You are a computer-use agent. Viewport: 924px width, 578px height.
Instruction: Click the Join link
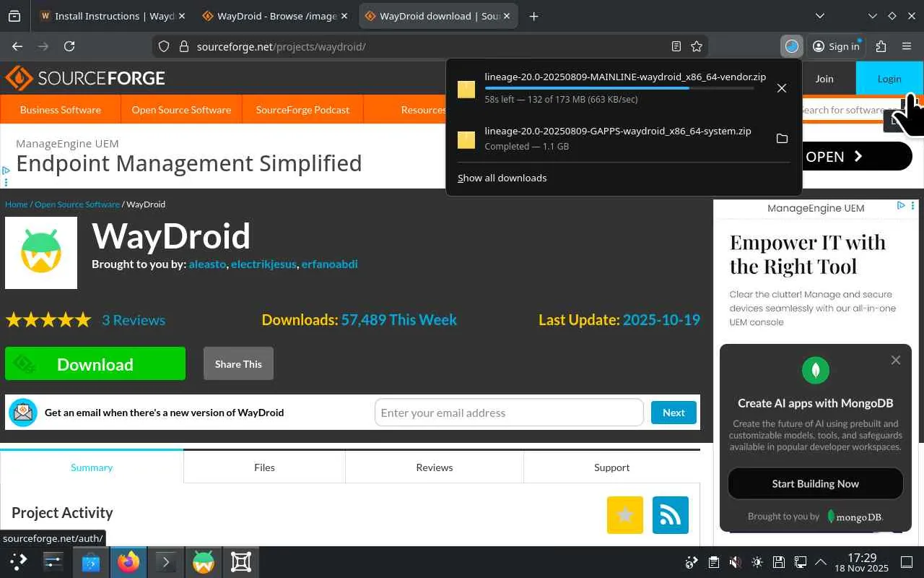(x=824, y=79)
